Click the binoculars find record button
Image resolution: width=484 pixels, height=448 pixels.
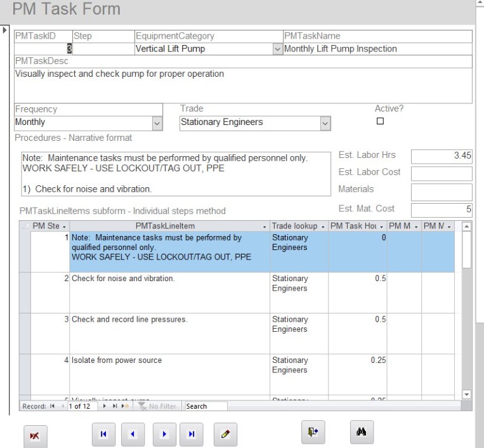pos(362,432)
